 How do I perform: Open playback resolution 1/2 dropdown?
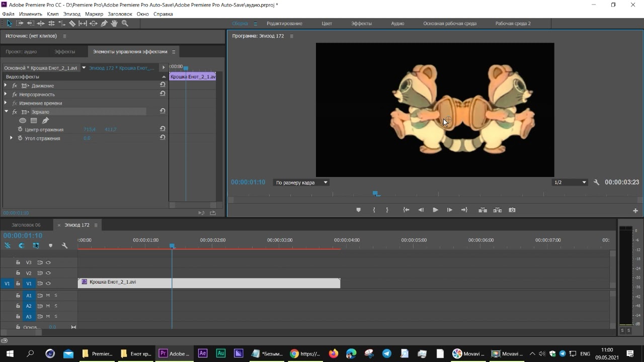[x=570, y=183]
